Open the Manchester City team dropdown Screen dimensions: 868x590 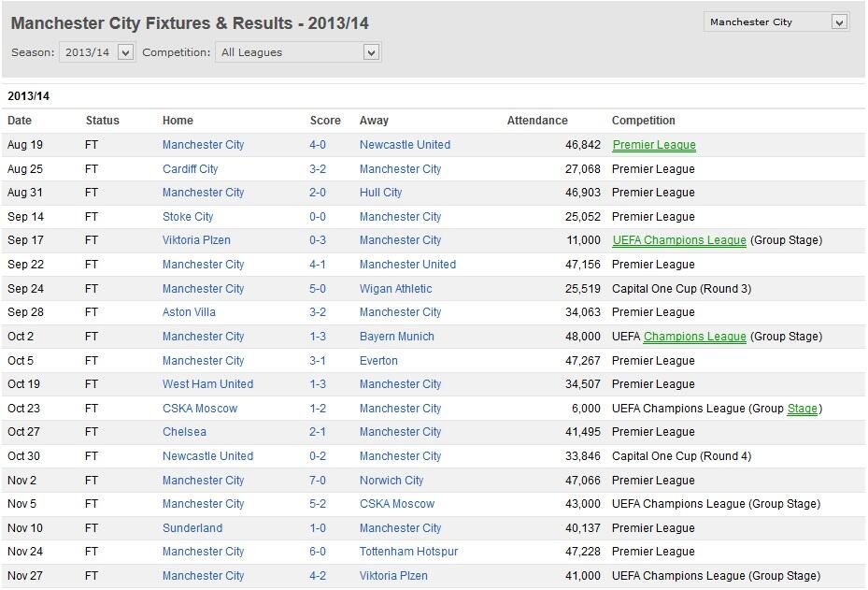tap(776, 22)
